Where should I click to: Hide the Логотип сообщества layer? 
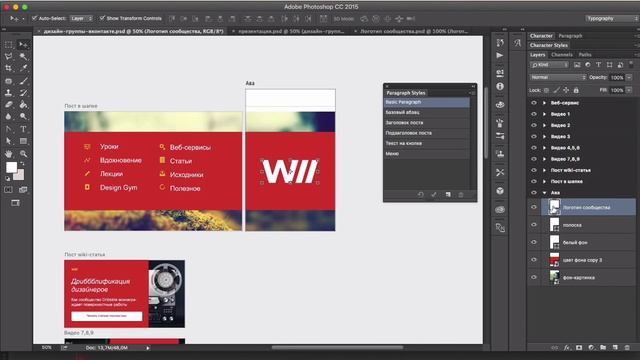[533, 207]
